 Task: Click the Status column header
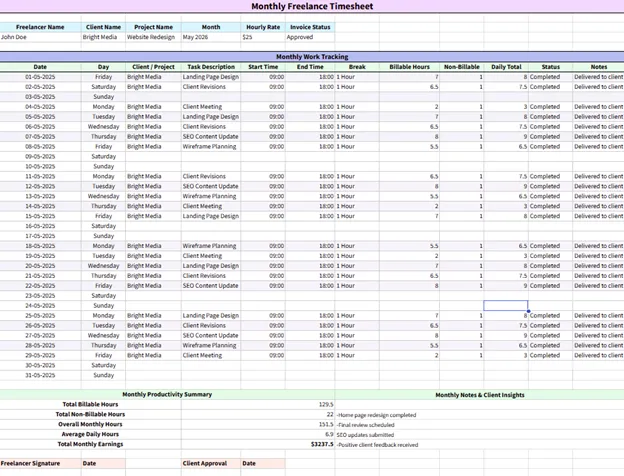tap(551, 67)
